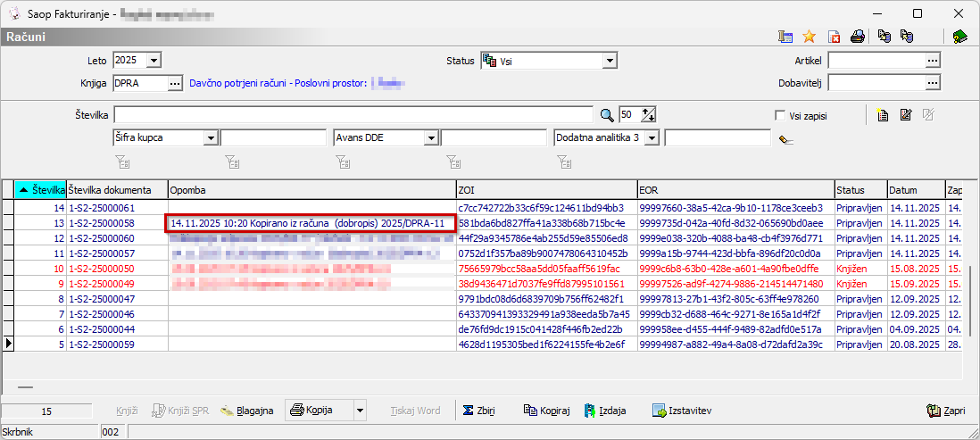Click the Kopiraj button
Screen dimensions: 980x440
[546, 411]
